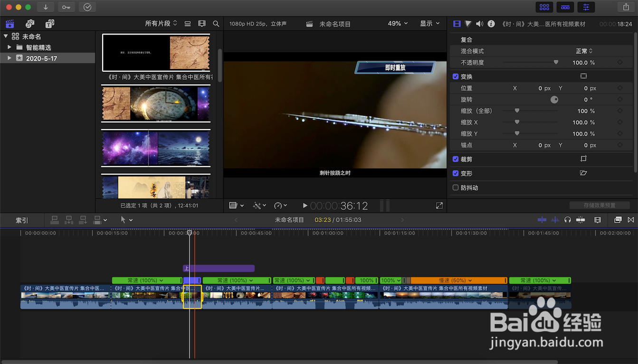Activate the 变形 onscreen distort control icon
The height and width of the screenshot is (364, 638).
pos(584,173)
